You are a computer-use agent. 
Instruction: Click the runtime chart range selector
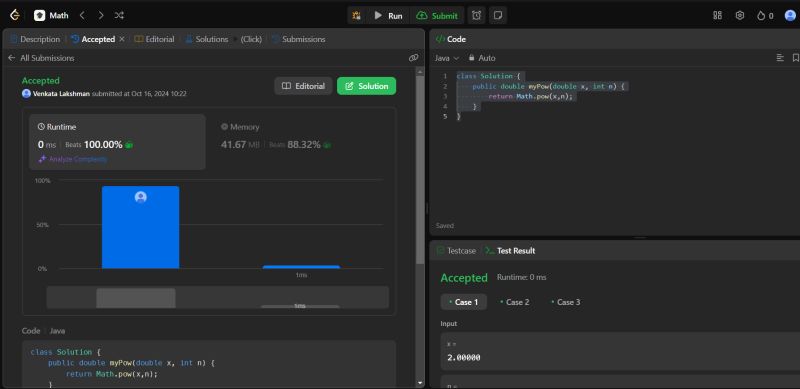pyautogui.click(x=218, y=297)
